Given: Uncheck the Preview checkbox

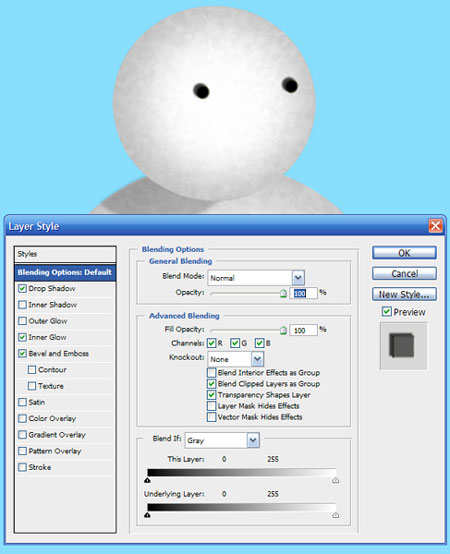Looking at the screenshot, I should point(386,312).
